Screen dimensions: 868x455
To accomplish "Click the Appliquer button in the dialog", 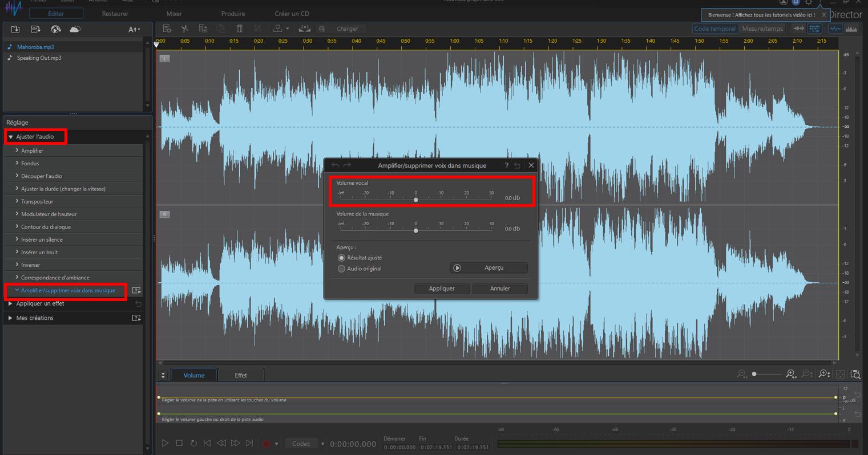I will click(x=442, y=289).
